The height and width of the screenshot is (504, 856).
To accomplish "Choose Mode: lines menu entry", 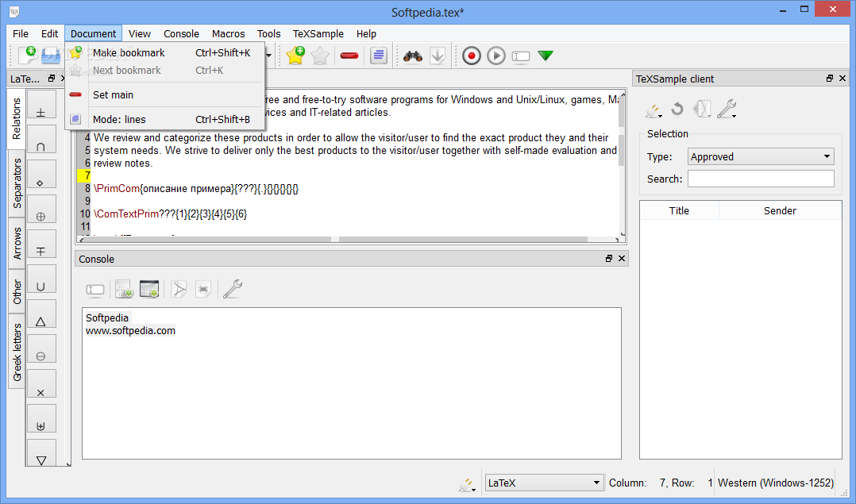I will coord(164,120).
